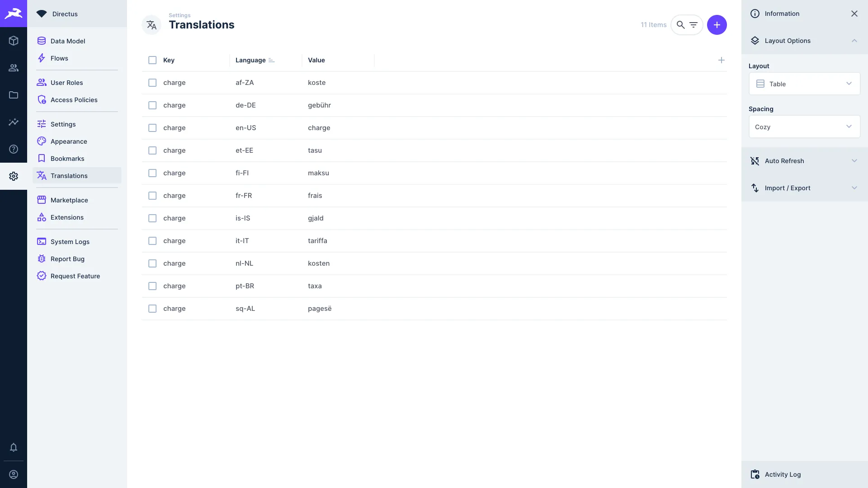Select the charge fr-FR row checkbox
The image size is (868, 488).
pyautogui.click(x=153, y=196)
